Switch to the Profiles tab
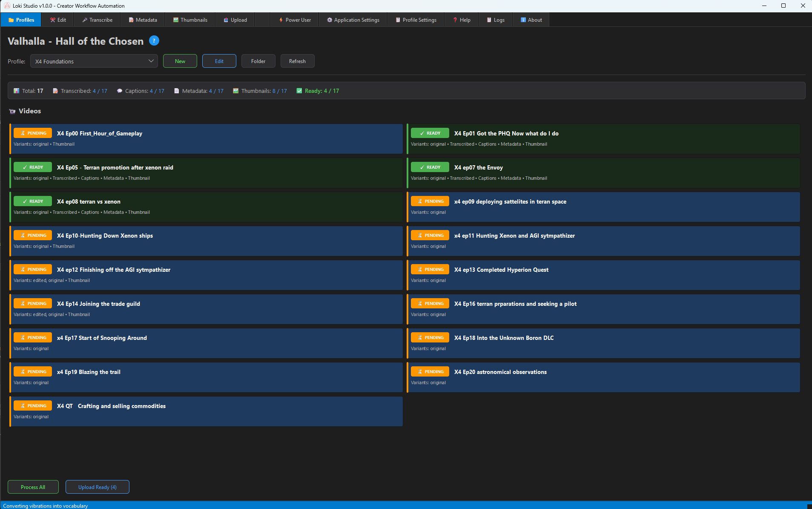Image resolution: width=812 pixels, height=509 pixels. coord(21,20)
